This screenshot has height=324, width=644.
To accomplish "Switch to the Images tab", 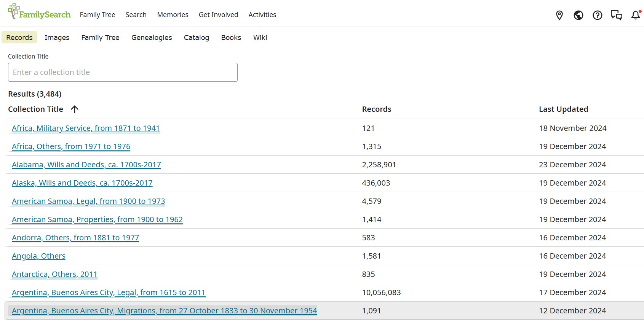I will point(57,38).
